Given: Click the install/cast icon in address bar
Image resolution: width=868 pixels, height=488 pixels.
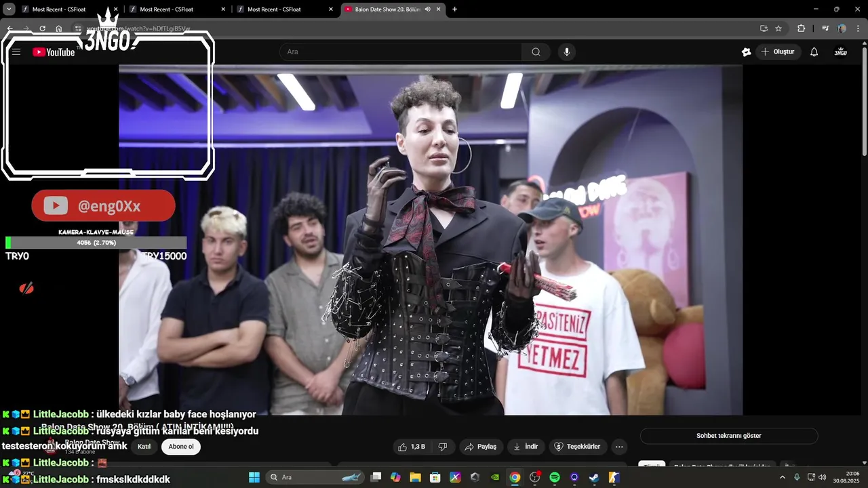Looking at the screenshot, I should pos(764,28).
